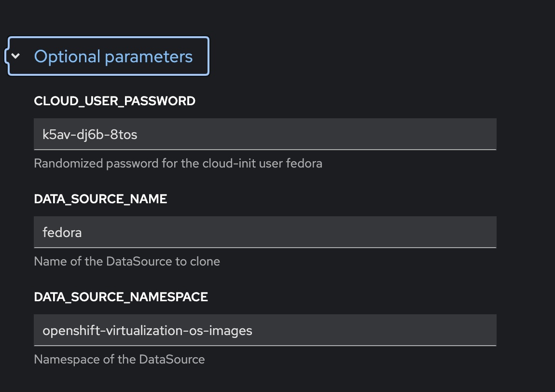
Task: Click the word 'clone' in the description
Action: pos(206,261)
